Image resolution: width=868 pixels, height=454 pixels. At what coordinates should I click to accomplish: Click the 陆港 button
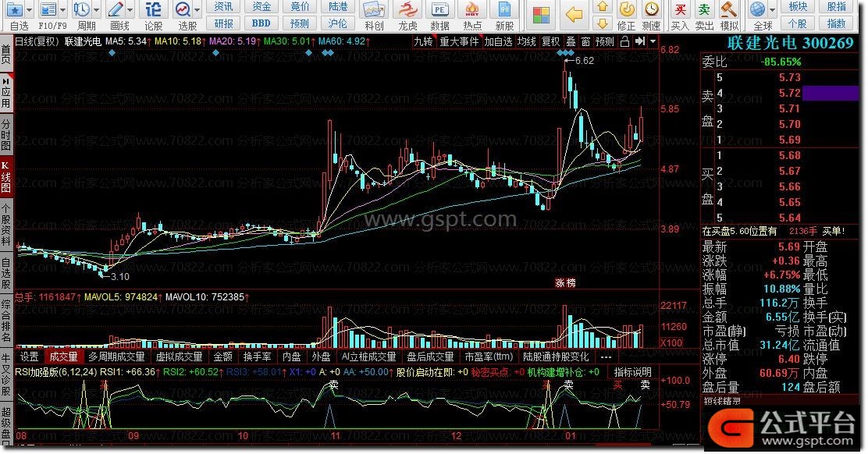[x=338, y=7]
